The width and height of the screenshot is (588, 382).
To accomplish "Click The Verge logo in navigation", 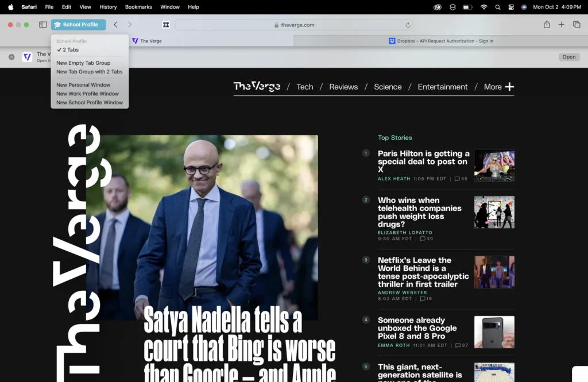I will coord(257,87).
